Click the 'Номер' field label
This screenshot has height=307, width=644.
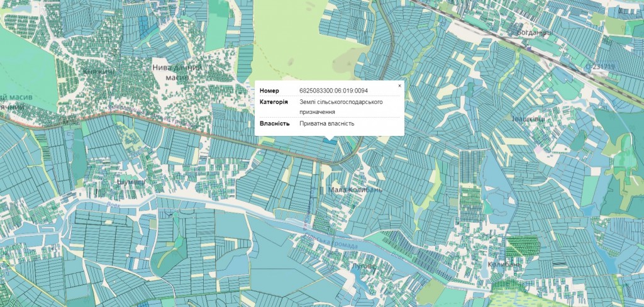(269, 91)
